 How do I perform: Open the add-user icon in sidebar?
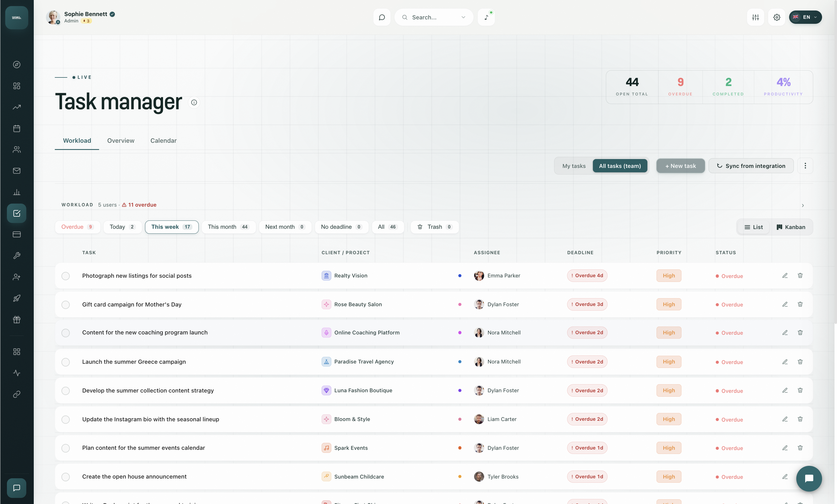(x=17, y=277)
